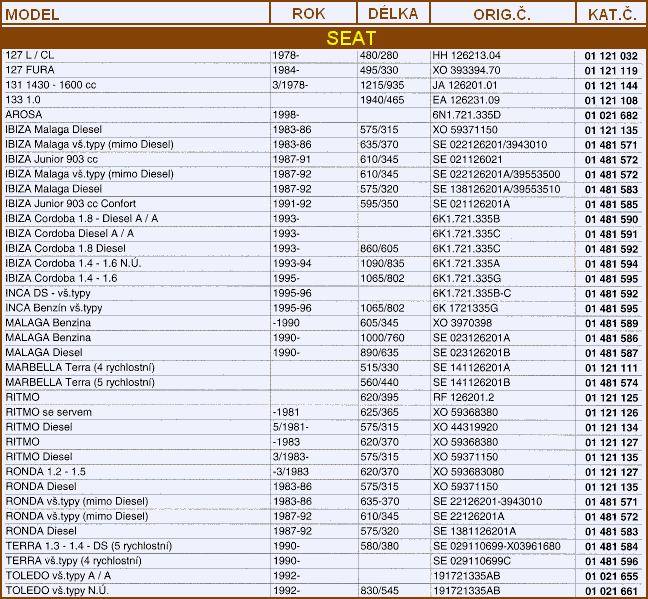648x599 pixels.
Task: Select the AROSA model cell
Action: tap(24, 115)
